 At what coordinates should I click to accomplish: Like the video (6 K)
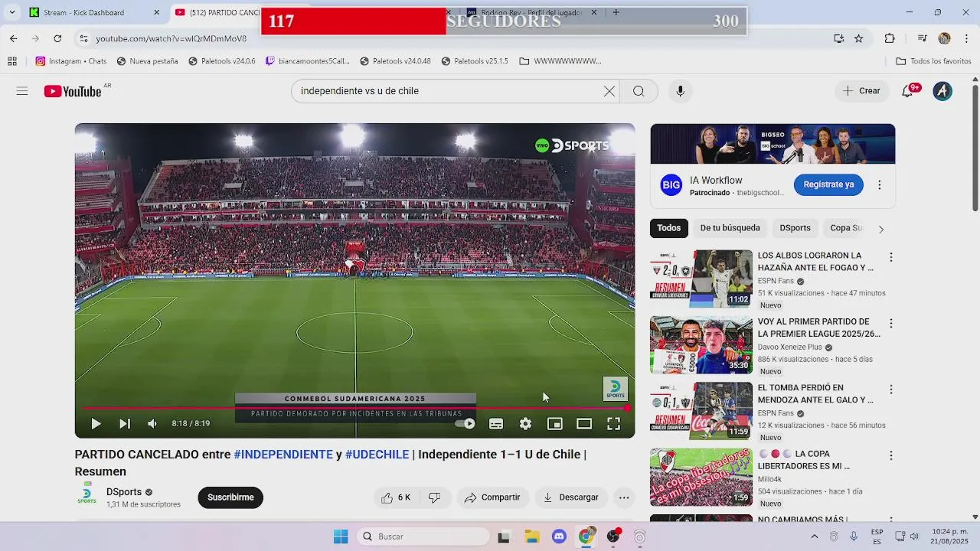coord(395,497)
